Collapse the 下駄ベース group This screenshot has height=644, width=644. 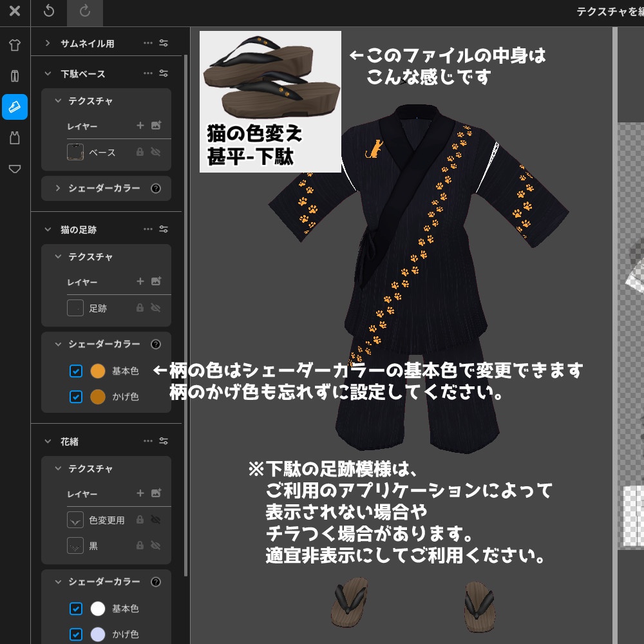(x=46, y=73)
